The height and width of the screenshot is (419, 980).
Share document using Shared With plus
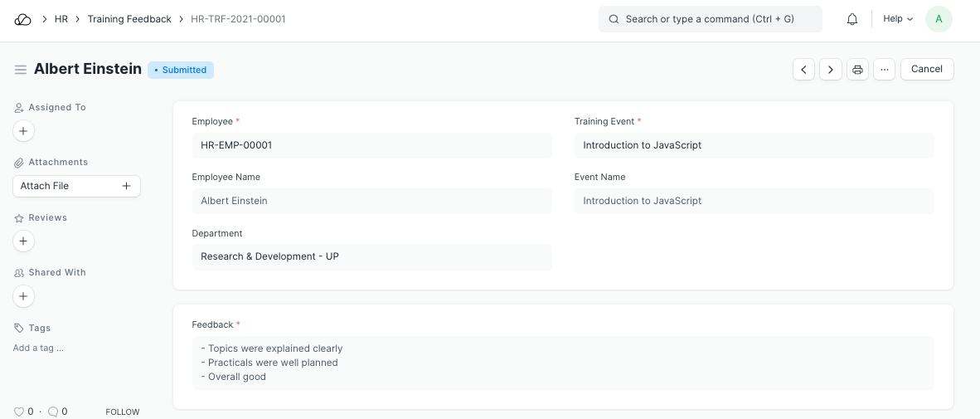coord(23,296)
